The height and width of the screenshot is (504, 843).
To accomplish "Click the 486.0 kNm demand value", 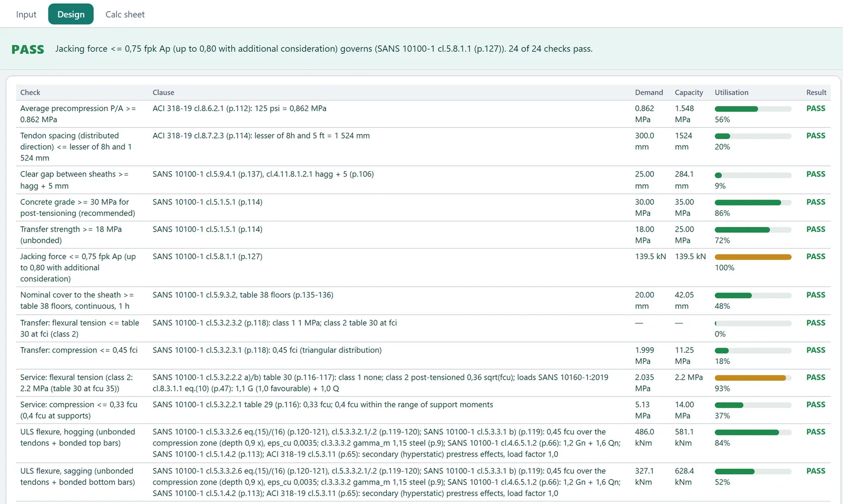I will coord(644,437).
